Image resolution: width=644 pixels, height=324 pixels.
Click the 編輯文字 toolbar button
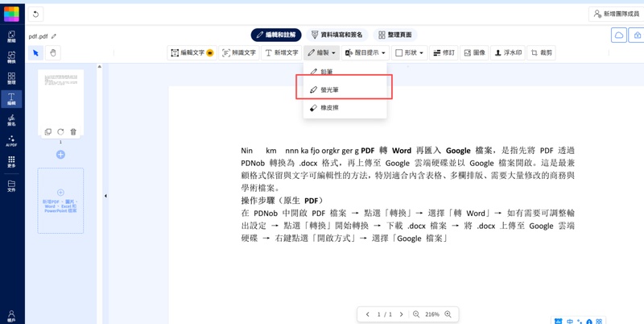click(192, 52)
